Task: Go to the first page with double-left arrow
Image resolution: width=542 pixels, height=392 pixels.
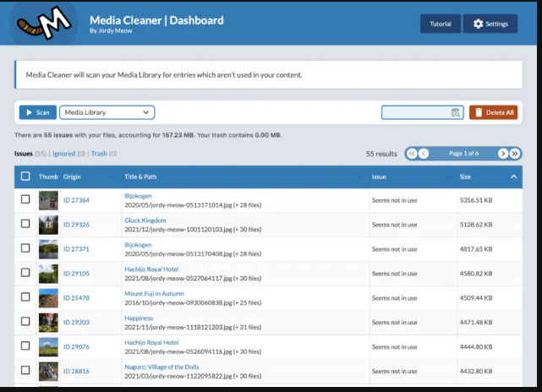Action: (x=412, y=154)
